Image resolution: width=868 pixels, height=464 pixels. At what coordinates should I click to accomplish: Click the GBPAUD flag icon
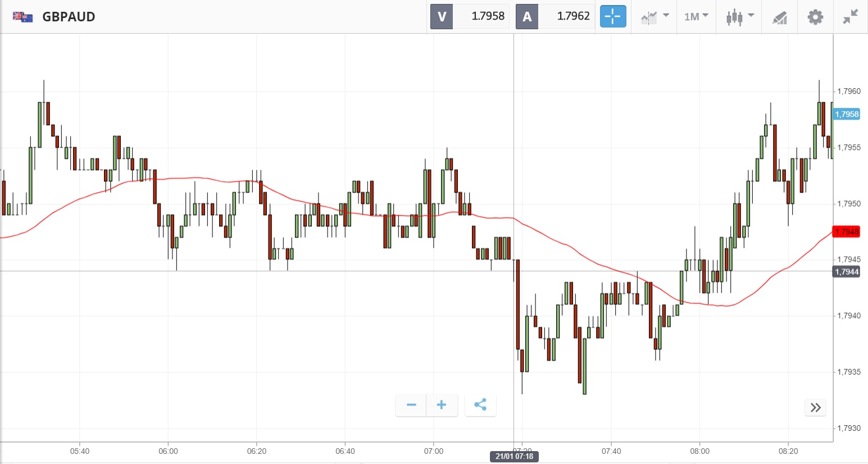22,17
